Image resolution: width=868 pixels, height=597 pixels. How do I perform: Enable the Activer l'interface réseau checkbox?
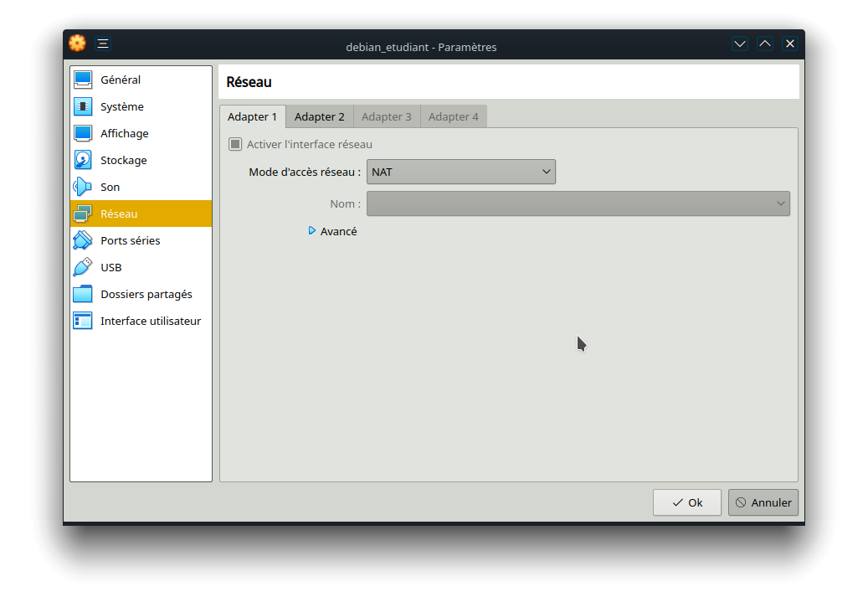tap(235, 145)
